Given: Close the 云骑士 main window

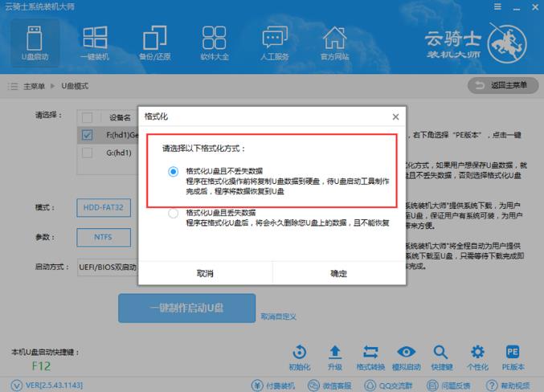Looking at the screenshot, I should [x=535, y=7].
